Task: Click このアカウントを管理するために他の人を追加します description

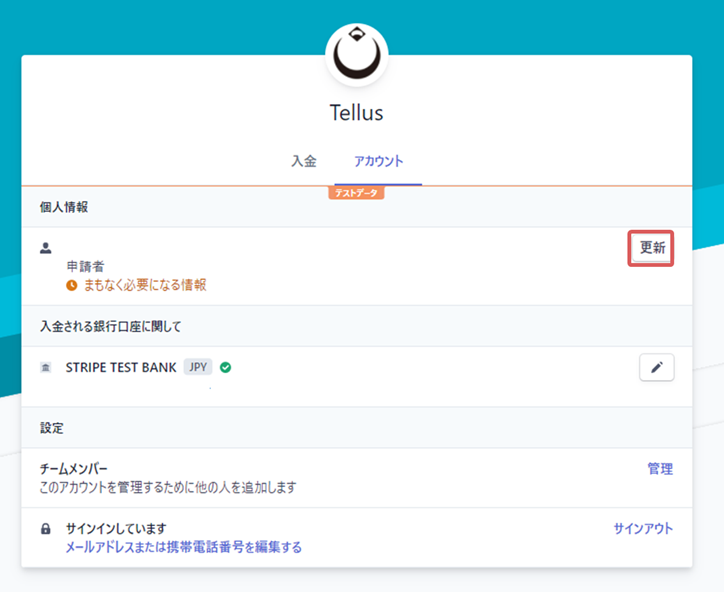Action: (x=168, y=488)
